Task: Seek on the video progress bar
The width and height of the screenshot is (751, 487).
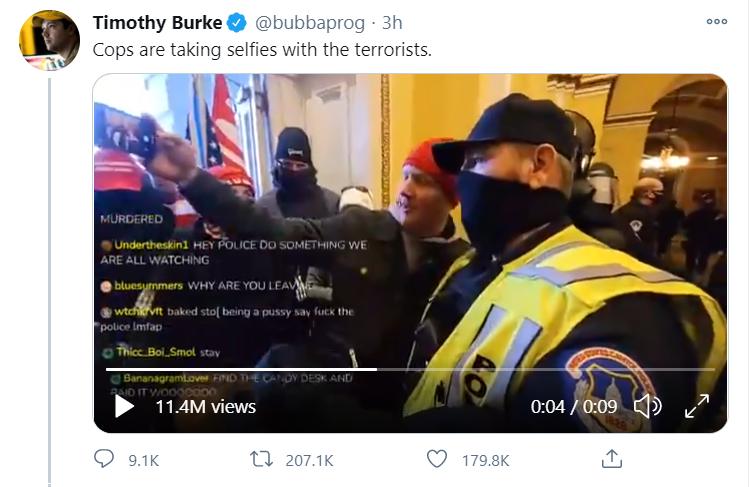Action: pyautogui.click(x=410, y=369)
